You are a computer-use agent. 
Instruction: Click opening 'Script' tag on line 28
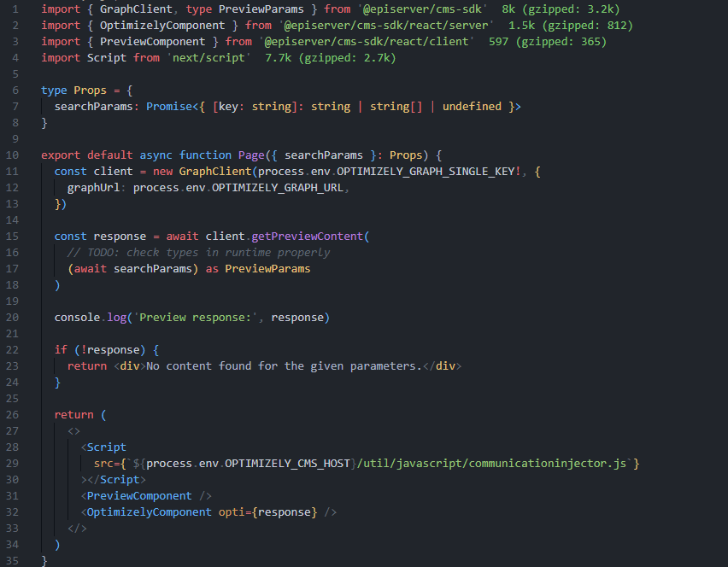(106, 447)
